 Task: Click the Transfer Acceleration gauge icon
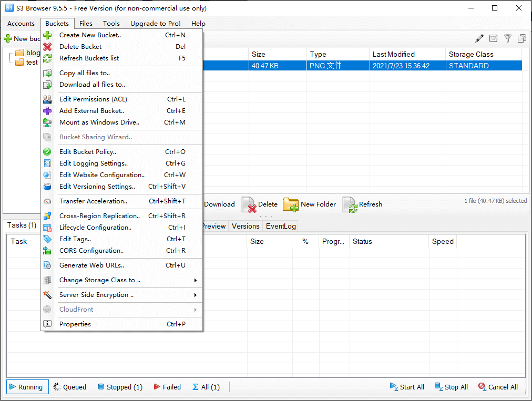click(47, 201)
